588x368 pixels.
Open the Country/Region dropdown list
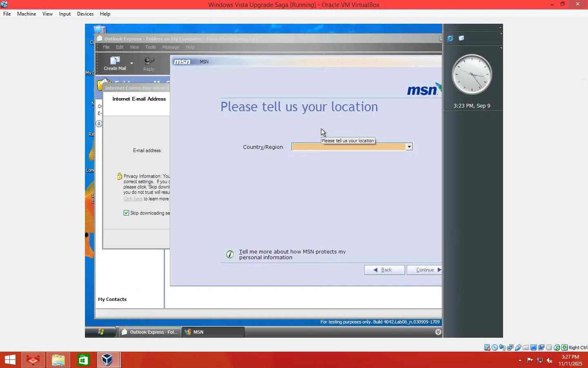[409, 147]
